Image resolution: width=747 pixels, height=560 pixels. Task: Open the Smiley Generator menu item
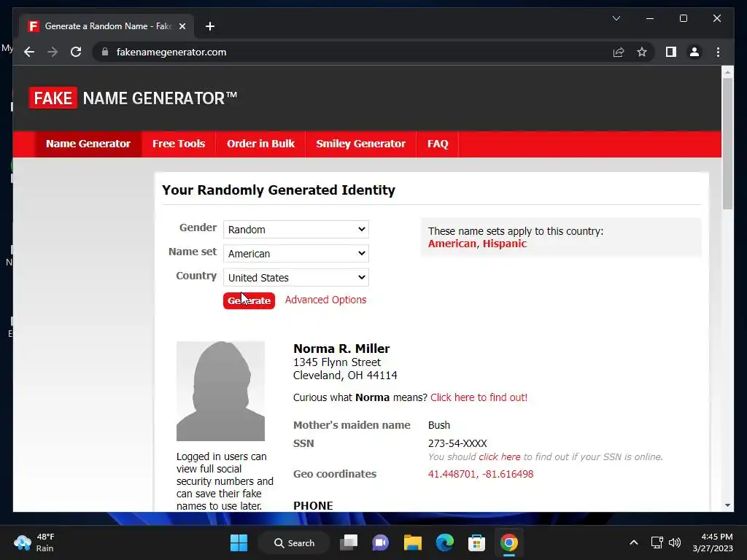(360, 144)
